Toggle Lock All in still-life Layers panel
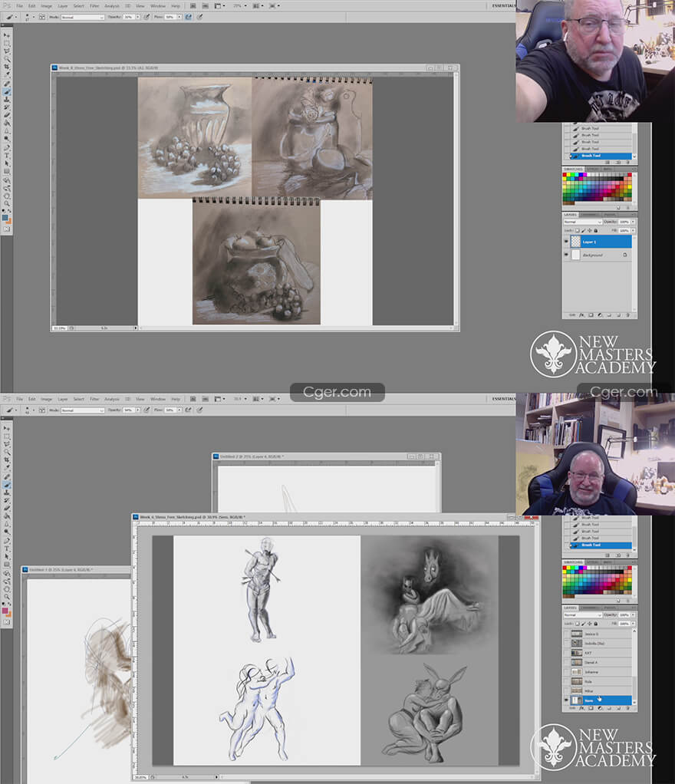 595,230
